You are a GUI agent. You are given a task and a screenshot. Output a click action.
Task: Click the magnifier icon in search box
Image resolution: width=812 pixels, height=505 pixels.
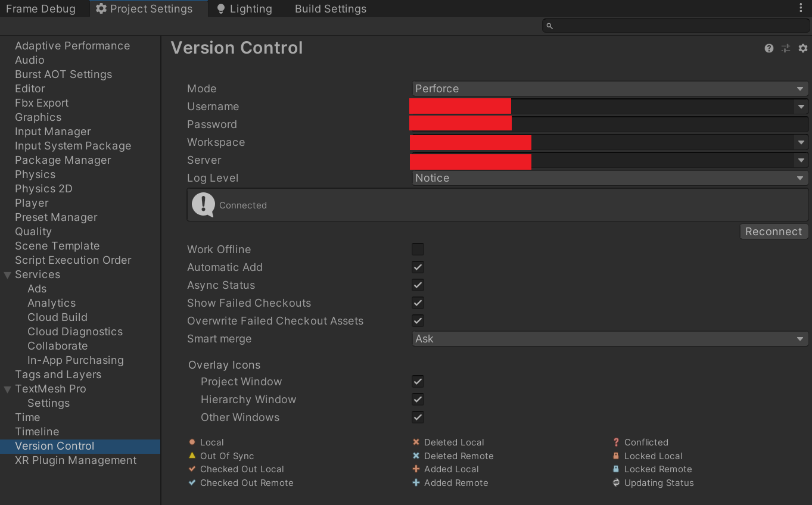[550, 26]
